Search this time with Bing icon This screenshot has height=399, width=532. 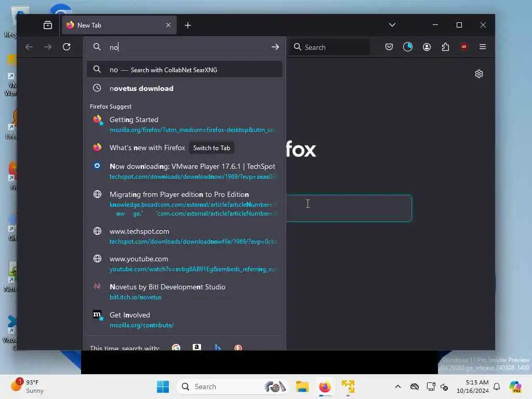coord(218,347)
